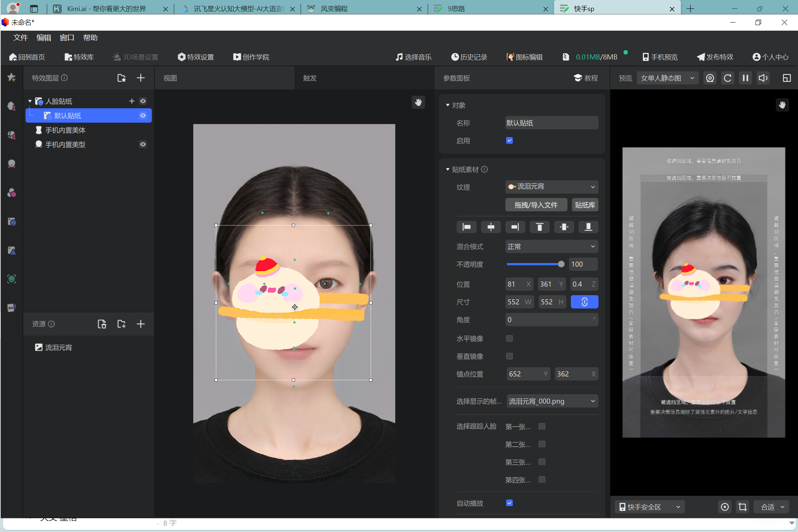798x532 pixels.
Task: Collapse the 人脸贴纸 tree node
Action: pyautogui.click(x=30, y=101)
